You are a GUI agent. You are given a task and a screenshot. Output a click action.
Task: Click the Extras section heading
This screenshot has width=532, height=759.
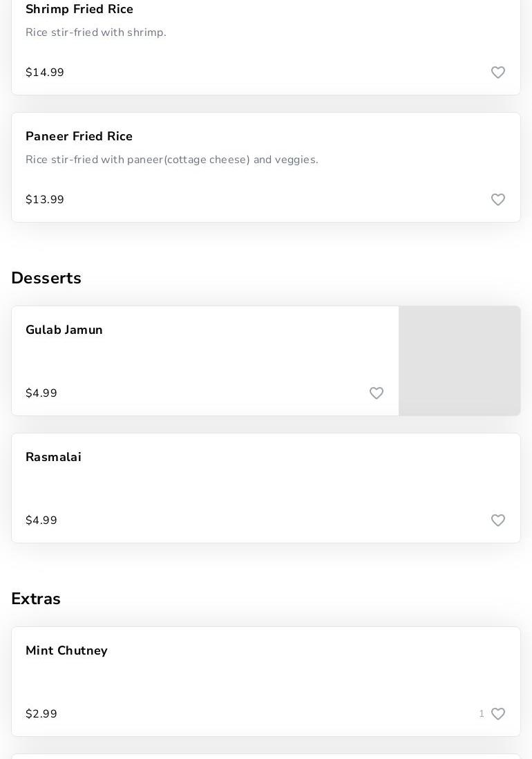point(36,599)
